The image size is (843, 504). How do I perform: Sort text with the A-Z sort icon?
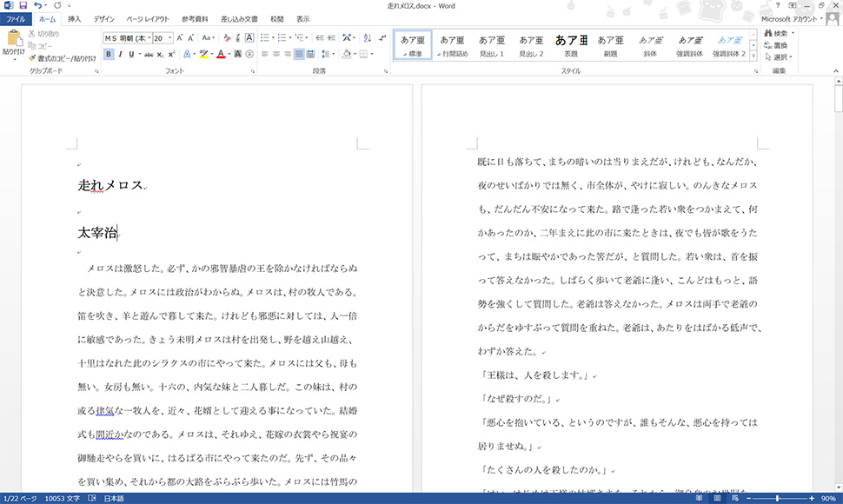[x=368, y=38]
